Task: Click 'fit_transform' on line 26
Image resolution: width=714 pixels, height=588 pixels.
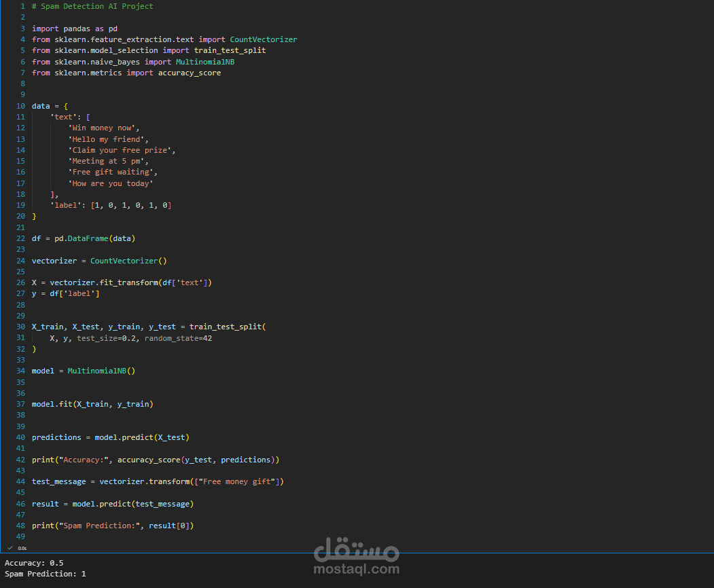Action: point(129,282)
